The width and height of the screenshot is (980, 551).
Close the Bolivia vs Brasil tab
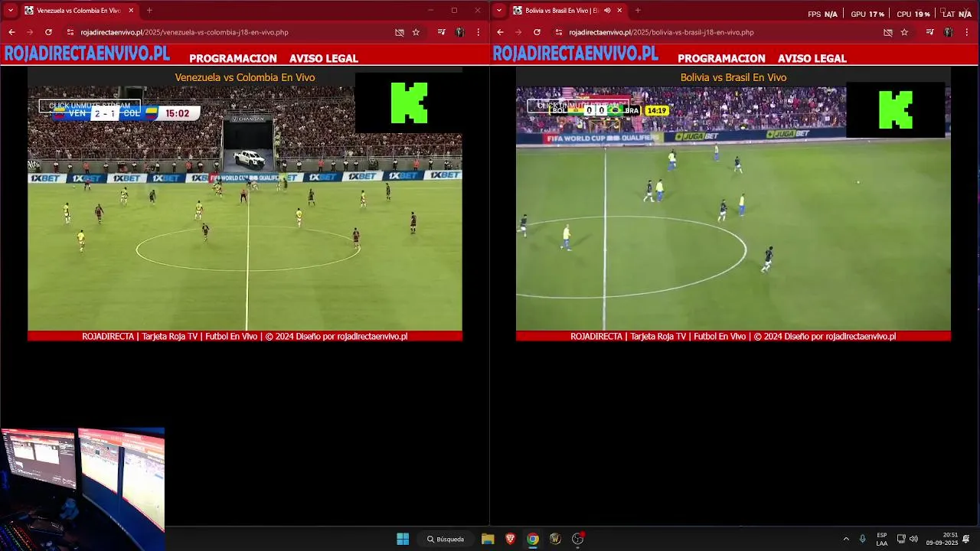click(x=619, y=11)
